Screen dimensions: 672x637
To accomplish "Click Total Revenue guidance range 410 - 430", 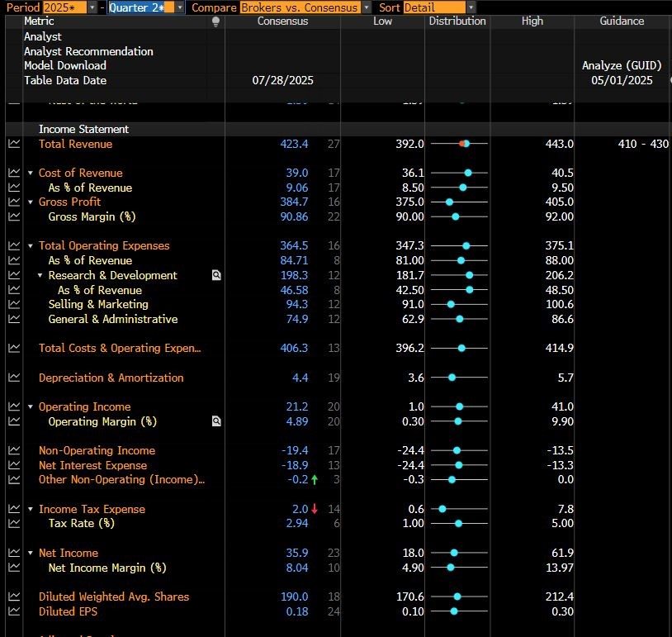I will pyautogui.click(x=643, y=144).
